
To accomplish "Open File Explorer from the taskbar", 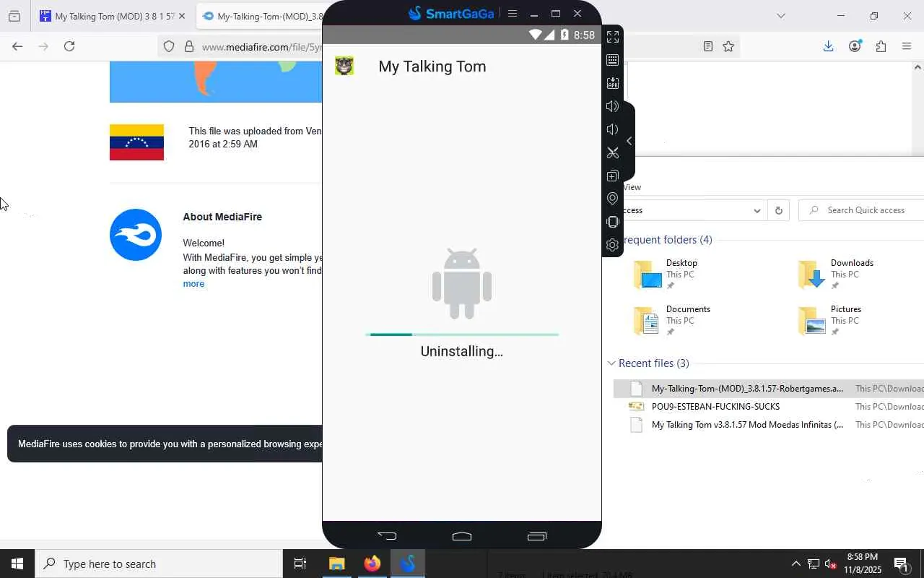I will tap(337, 564).
